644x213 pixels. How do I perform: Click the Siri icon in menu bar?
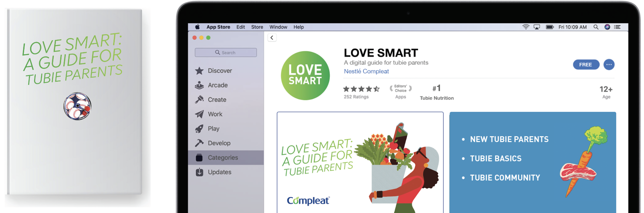tap(607, 27)
